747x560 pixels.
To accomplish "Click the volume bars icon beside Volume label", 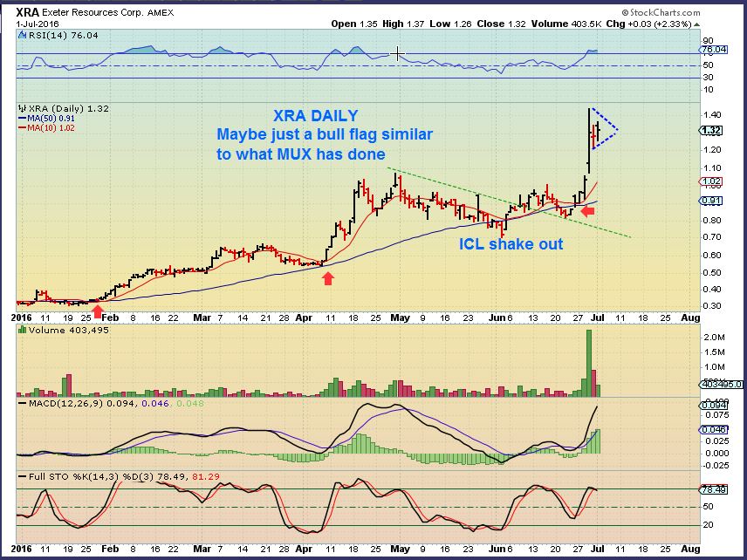I will [x=23, y=330].
